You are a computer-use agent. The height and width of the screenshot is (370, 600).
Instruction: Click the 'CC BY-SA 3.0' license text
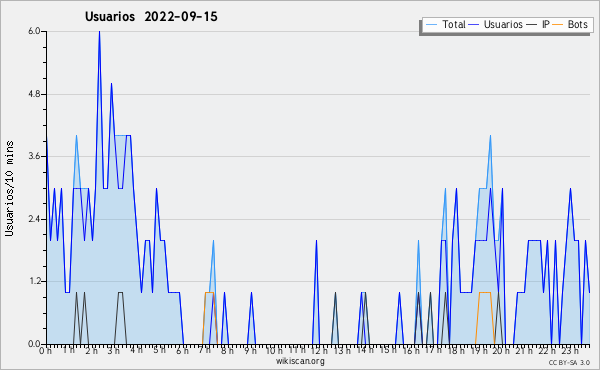point(569,362)
